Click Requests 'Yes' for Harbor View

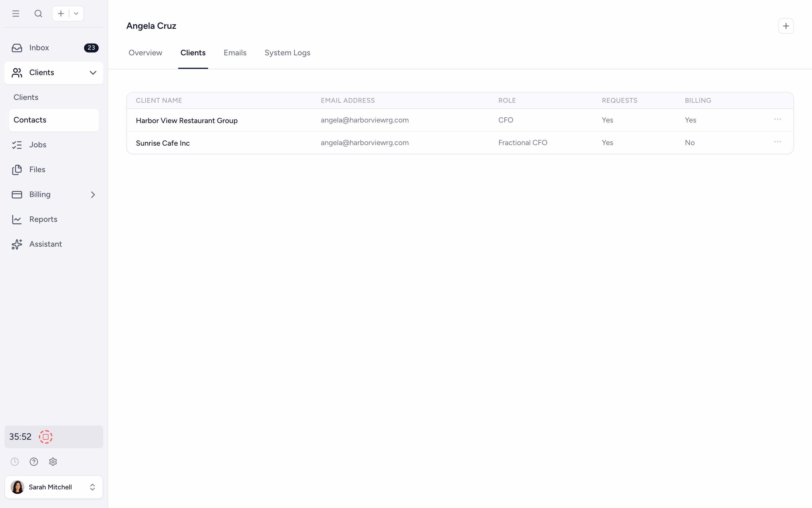pyautogui.click(x=607, y=120)
